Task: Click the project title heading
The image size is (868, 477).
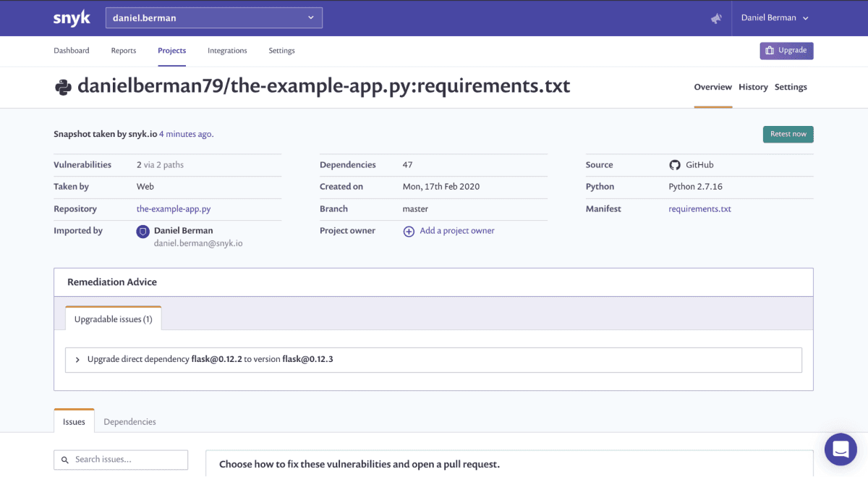Action: tap(324, 86)
